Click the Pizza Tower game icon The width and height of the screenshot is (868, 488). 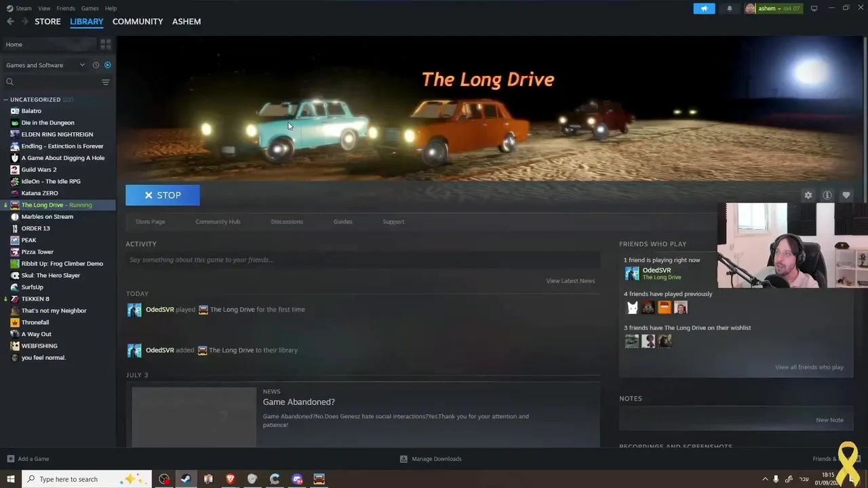15,251
